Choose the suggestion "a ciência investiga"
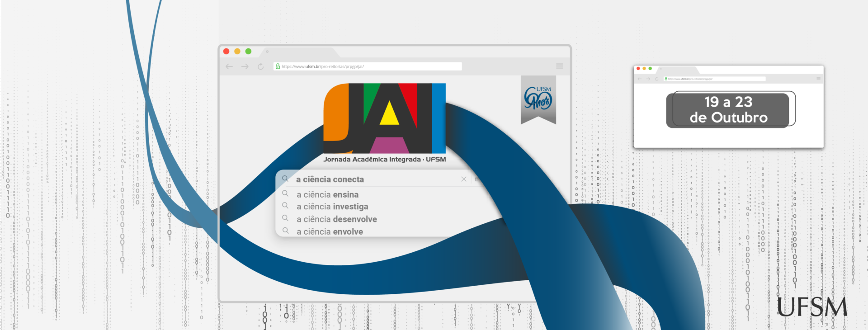 (332, 207)
